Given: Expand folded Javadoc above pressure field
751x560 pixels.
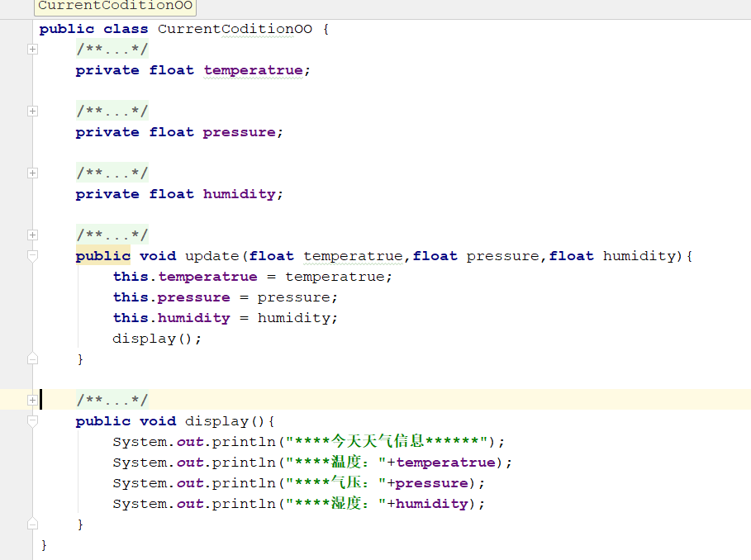Looking at the screenshot, I should (x=32, y=111).
